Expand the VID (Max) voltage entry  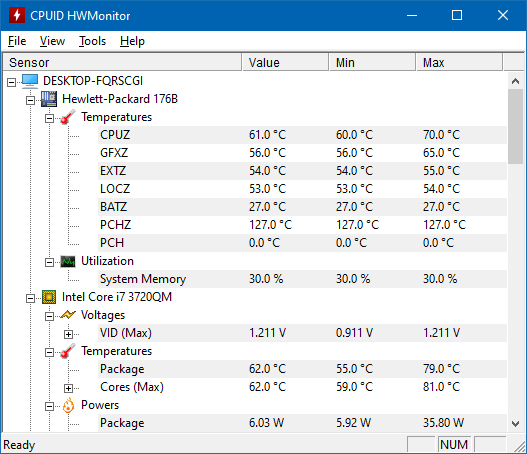68,334
